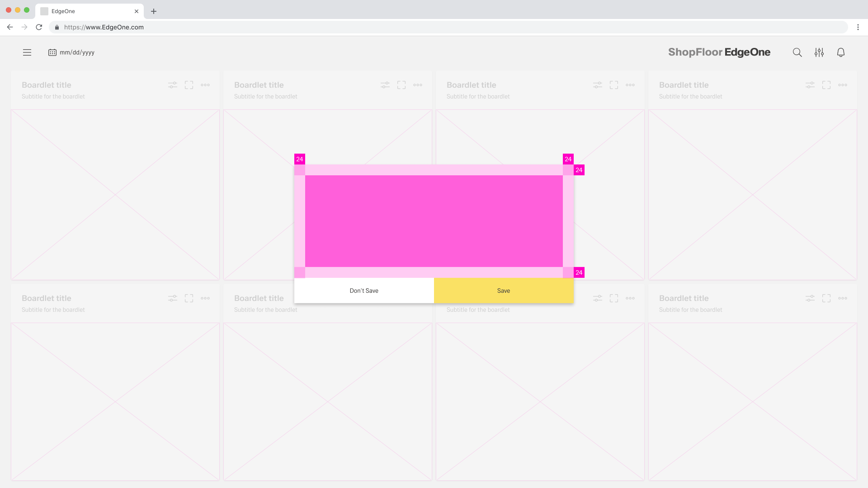Click the search magnifier icon
The height and width of the screenshot is (488, 868).
(x=797, y=52)
